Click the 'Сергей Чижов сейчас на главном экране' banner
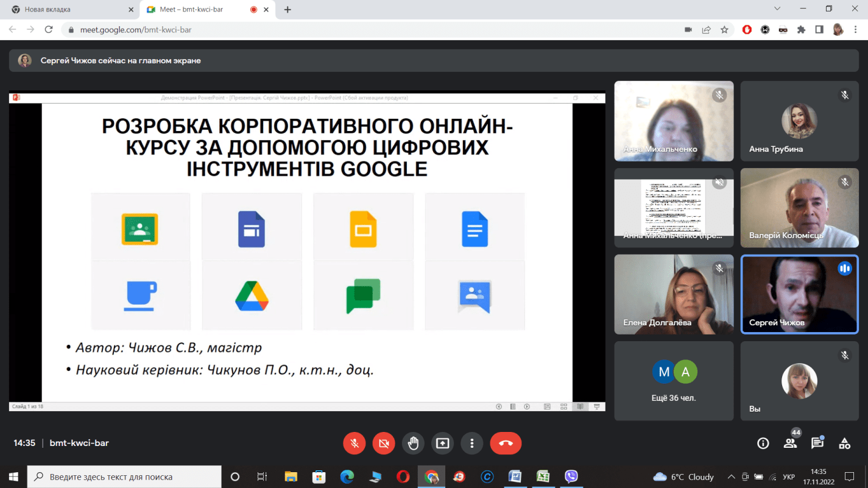This screenshot has height=488, width=868. [434, 61]
